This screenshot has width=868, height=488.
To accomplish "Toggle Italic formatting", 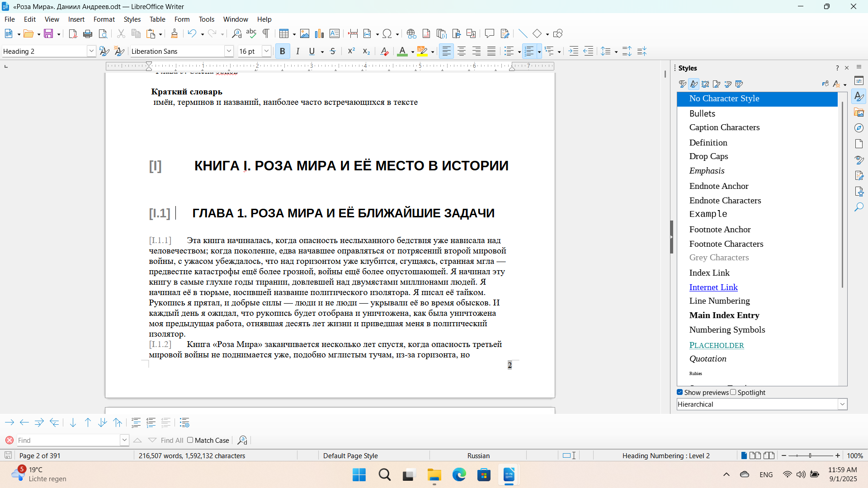I will (297, 51).
